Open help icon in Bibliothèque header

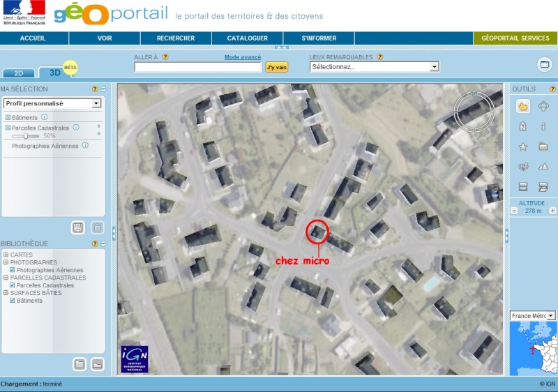pyautogui.click(x=95, y=243)
